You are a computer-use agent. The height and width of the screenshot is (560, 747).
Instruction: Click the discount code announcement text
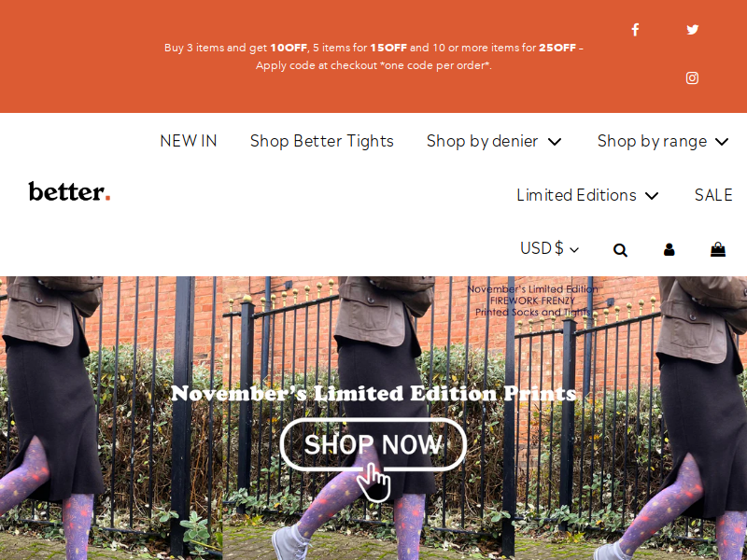373,56
